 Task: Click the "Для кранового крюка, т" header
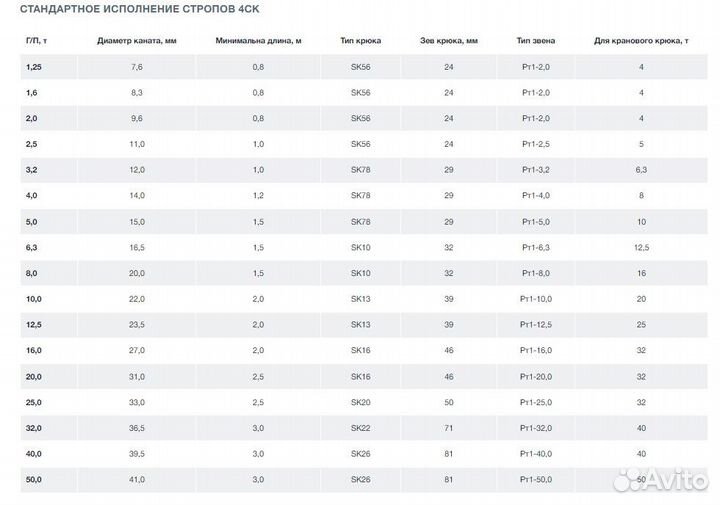click(641, 41)
